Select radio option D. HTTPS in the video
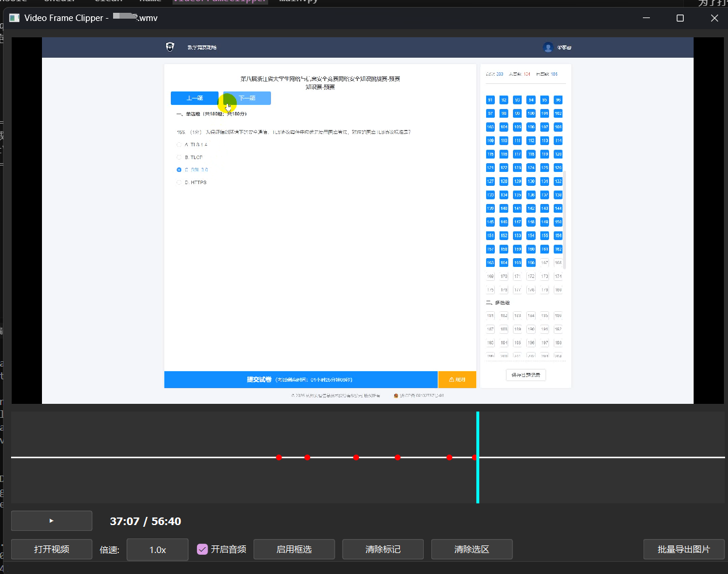This screenshot has width=728, height=574. coord(179,182)
